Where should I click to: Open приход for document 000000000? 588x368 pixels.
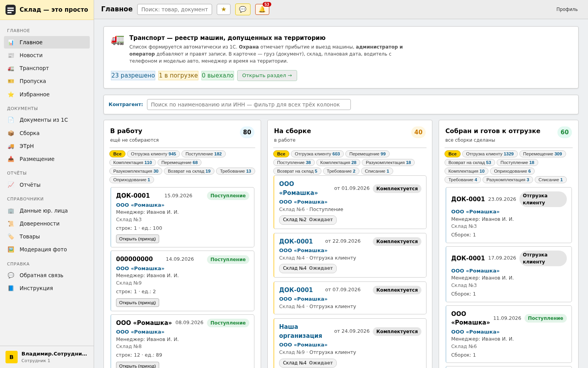[x=138, y=303]
